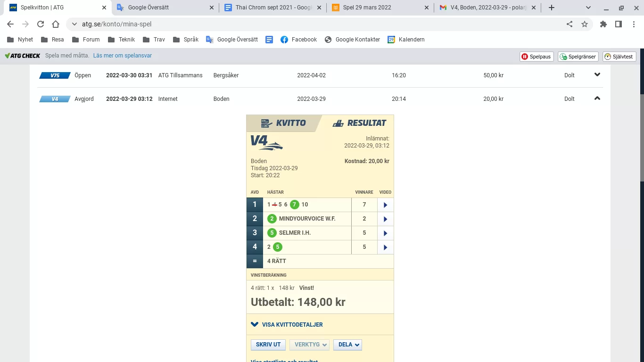Viewport: 644px width, 362px height.
Task: Collapse the V4 Boden bet row
Action: click(597, 99)
